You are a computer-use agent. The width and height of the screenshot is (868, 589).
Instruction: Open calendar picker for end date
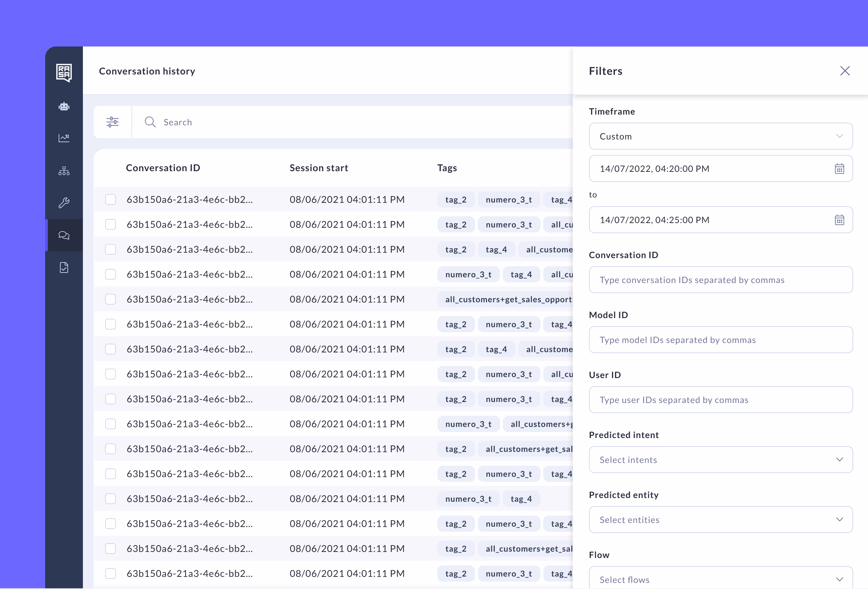(x=839, y=220)
